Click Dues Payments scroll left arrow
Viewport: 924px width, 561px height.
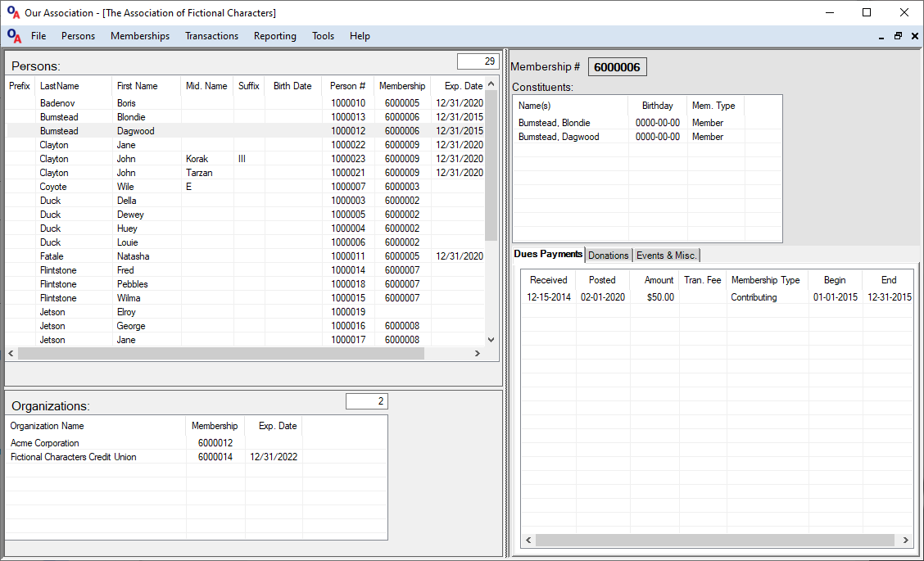click(528, 540)
